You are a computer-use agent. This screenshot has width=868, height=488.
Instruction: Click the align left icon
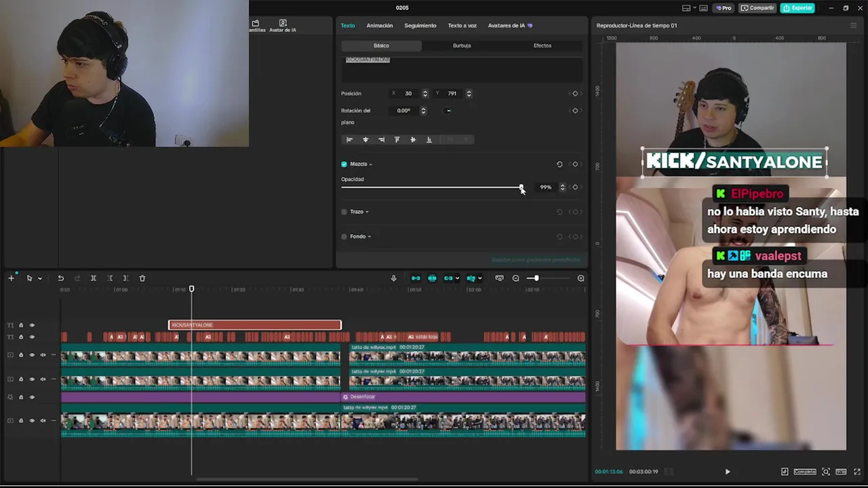click(349, 140)
